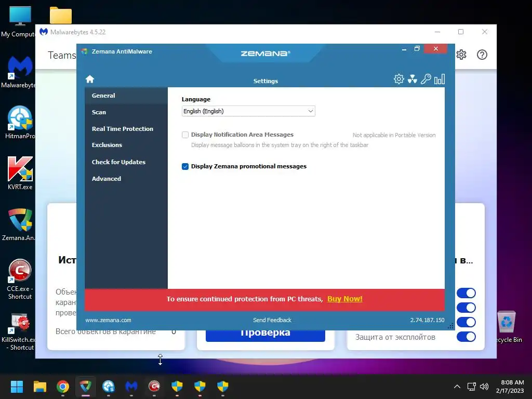Toggle Display Zemana promotional messages checkbox
Screen dimensions: 532x399
pyautogui.click(x=185, y=166)
